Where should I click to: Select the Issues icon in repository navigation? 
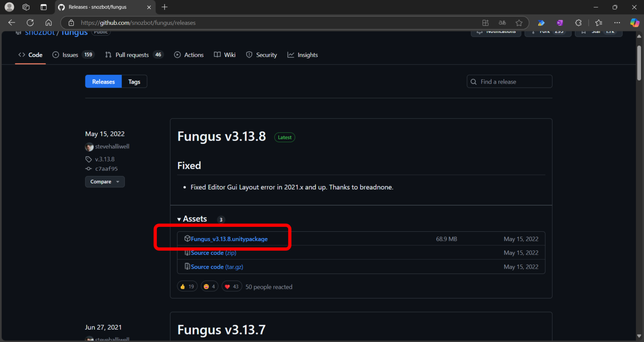pyautogui.click(x=55, y=54)
